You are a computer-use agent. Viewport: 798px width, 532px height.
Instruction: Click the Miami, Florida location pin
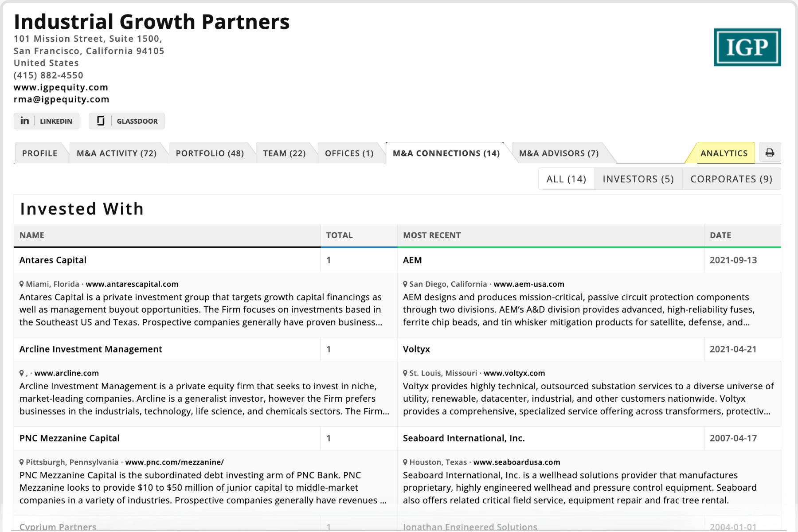(22, 284)
